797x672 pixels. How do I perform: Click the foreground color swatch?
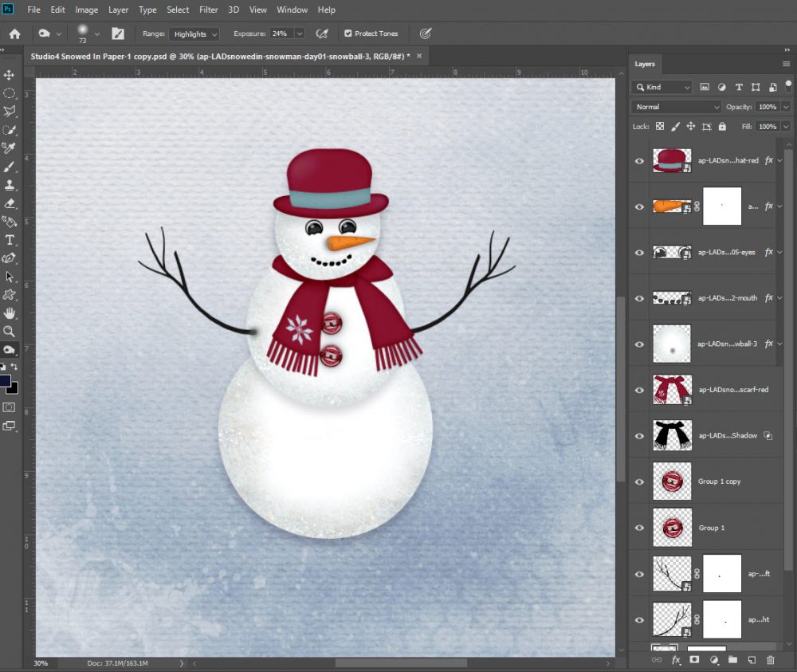(6, 382)
